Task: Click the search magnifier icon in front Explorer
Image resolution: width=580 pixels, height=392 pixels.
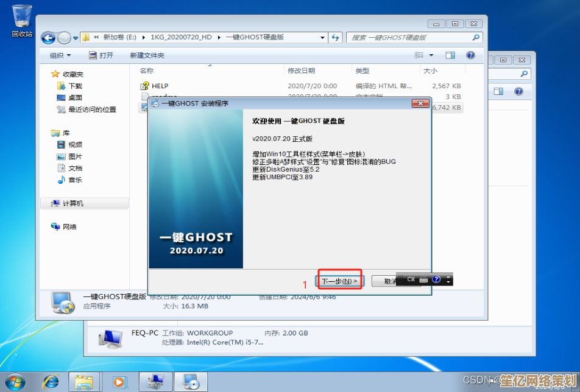Action: click(x=476, y=37)
